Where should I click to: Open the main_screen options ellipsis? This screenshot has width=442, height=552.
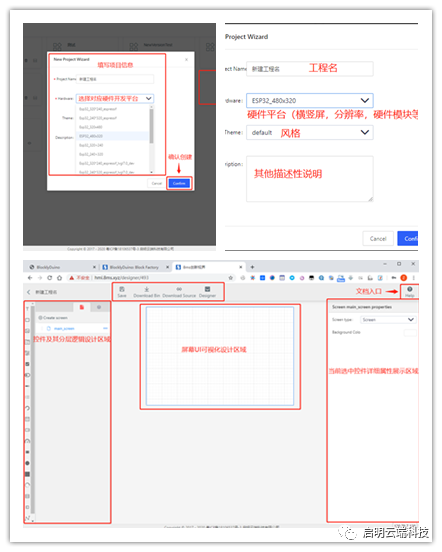pyautogui.click(x=105, y=328)
